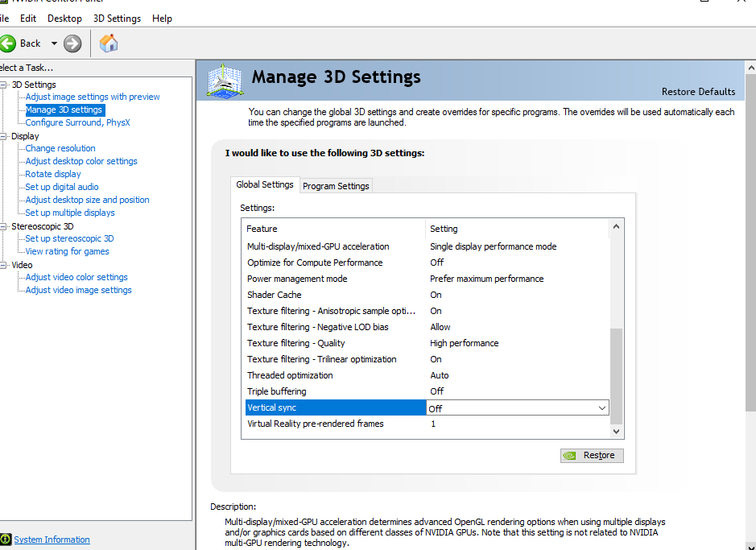Click the Prefer maximum performance value
The image size is (756, 550).
pos(486,279)
